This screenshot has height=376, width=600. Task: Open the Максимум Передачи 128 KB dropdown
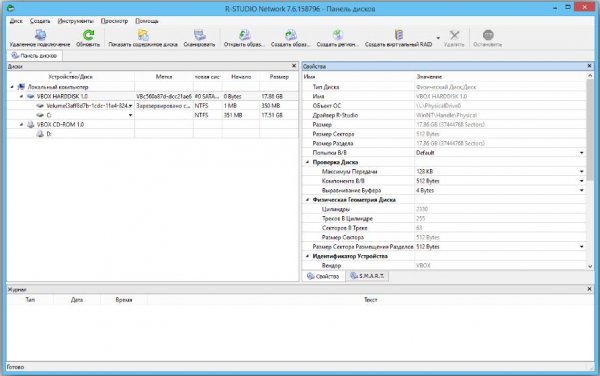pyautogui.click(x=581, y=171)
